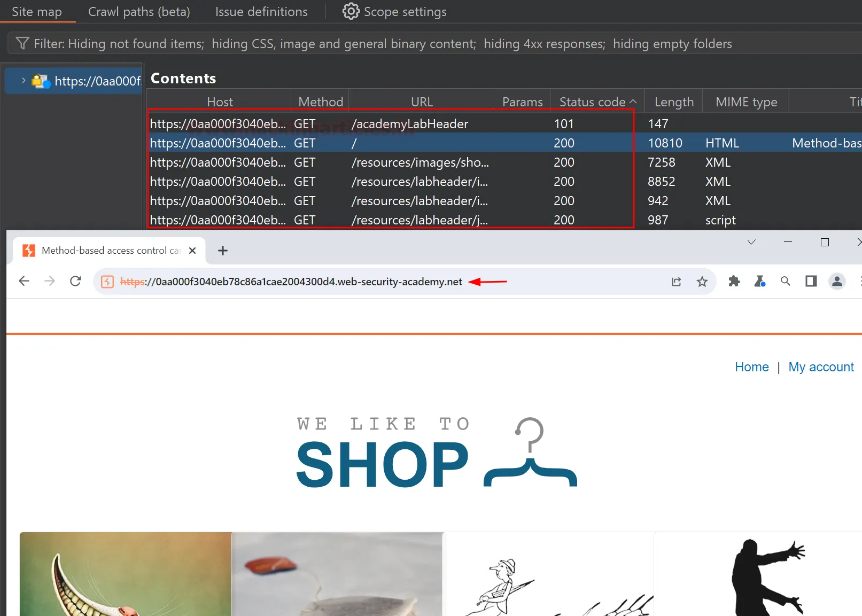Bookmark page using the star icon

click(702, 282)
